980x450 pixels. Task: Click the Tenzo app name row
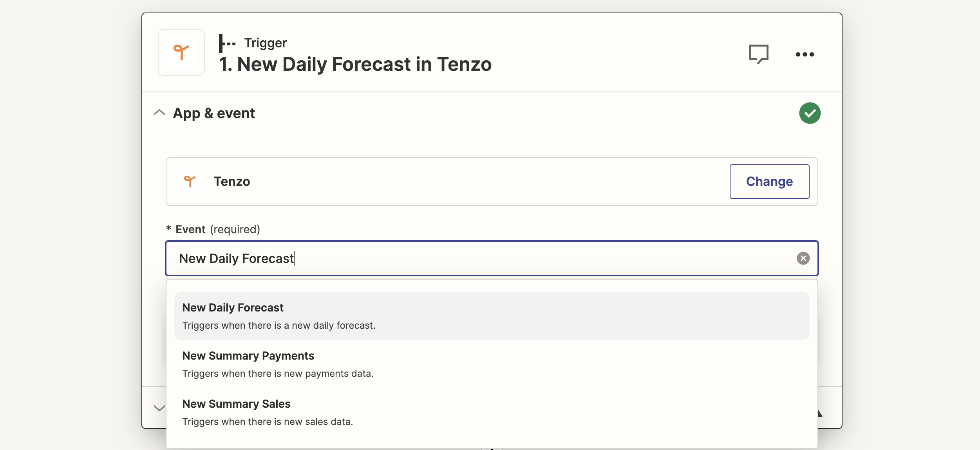tap(492, 182)
